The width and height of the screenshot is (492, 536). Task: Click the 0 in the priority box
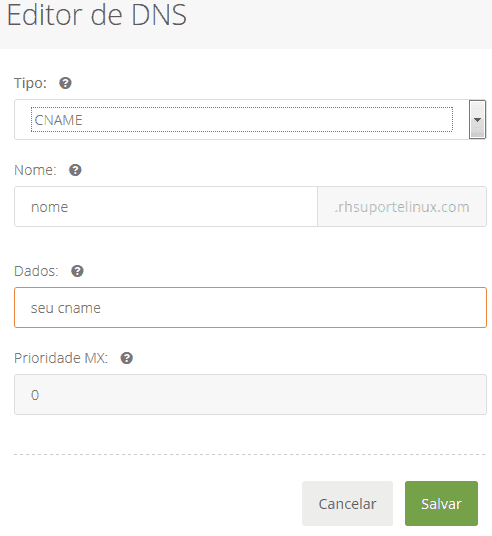click(x=35, y=395)
